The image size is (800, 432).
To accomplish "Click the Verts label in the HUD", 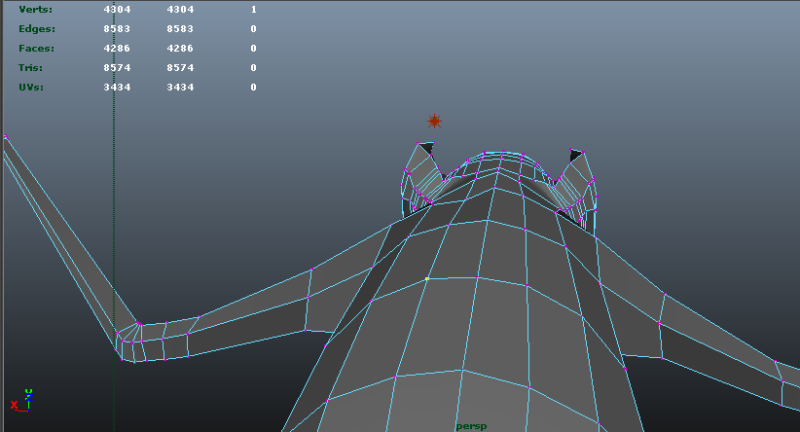I will (x=36, y=9).
